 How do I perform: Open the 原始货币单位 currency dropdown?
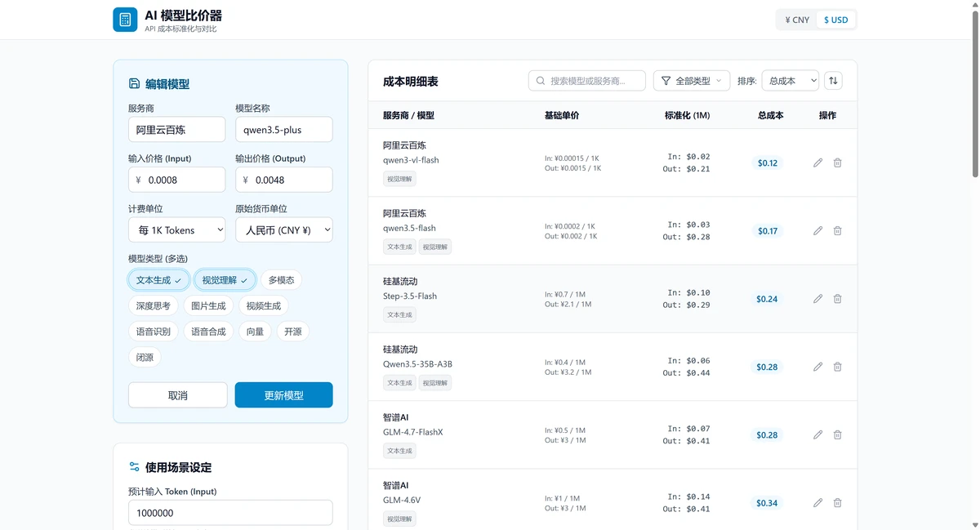[x=283, y=229]
